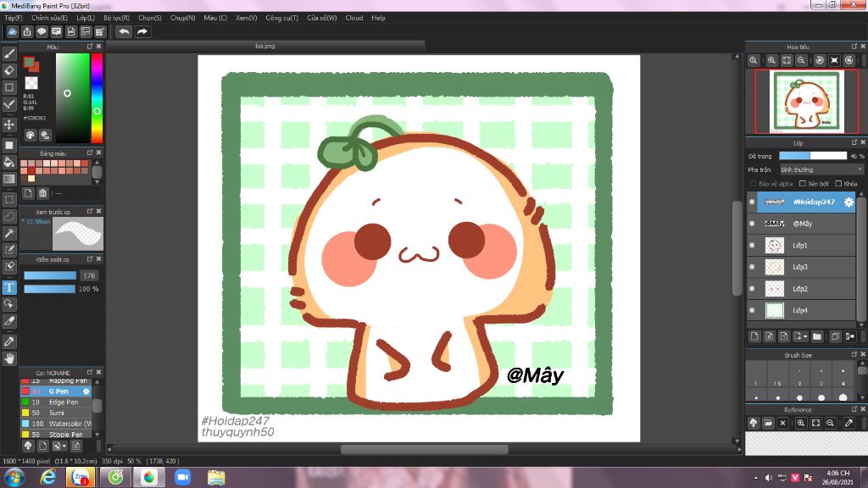The width and height of the screenshot is (868, 488).
Task: Zoom out on the navigator panel
Action: click(x=801, y=60)
